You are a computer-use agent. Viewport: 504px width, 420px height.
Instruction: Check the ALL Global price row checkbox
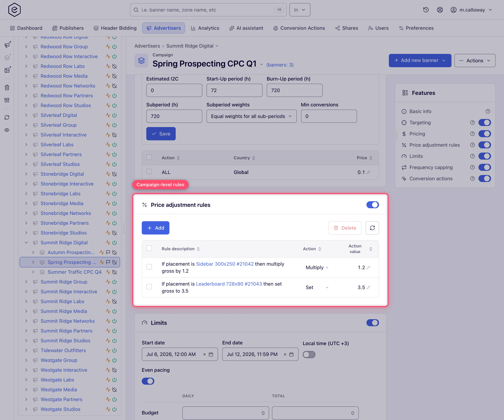point(149,171)
